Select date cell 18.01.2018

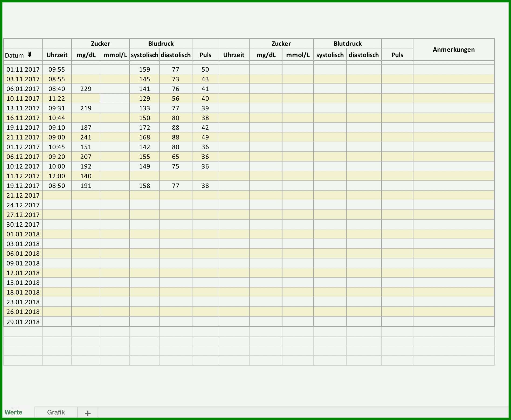pyautogui.click(x=23, y=292)
